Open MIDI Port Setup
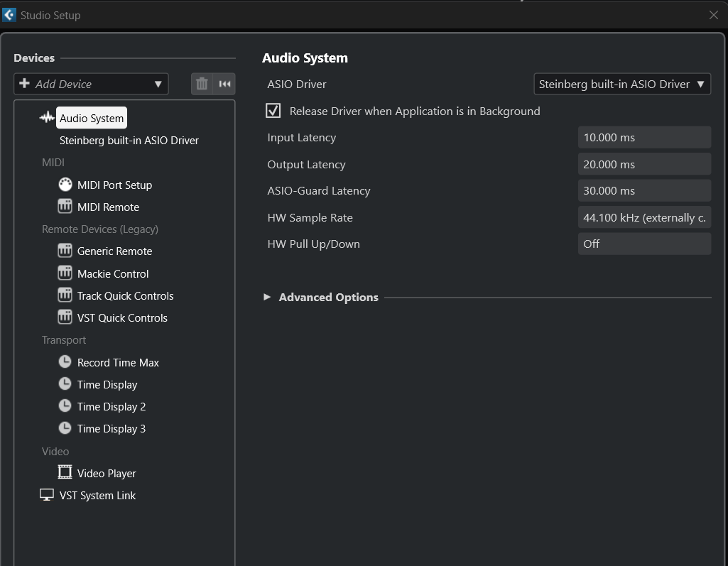Image resolution: width=728 pixels, height=566 pixels. coord(114,185)
